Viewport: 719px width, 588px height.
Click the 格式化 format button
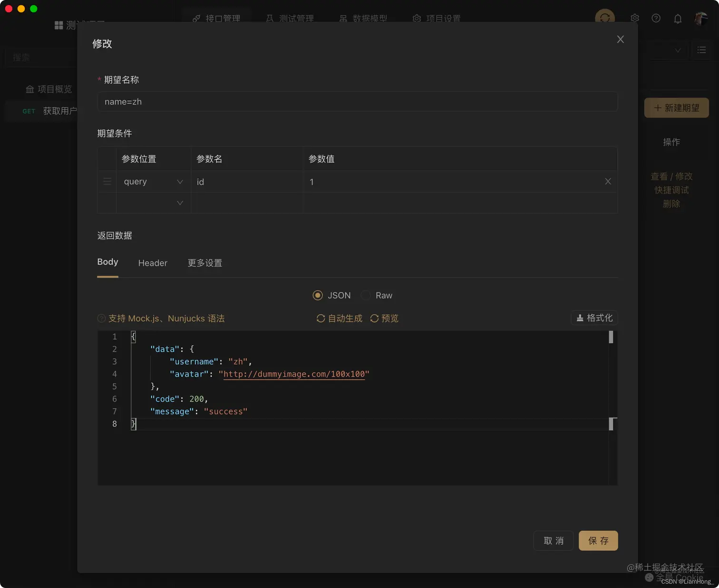(594, 318)
